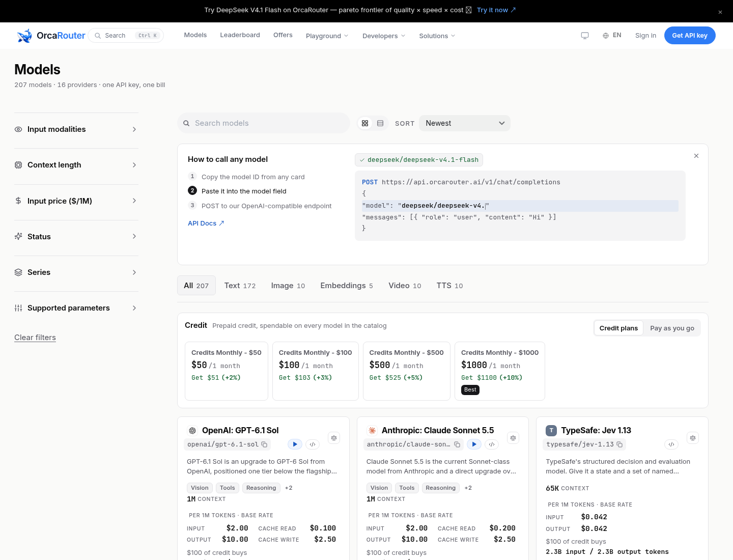
Task: Open the Sort dropdown showing Newest
Action: (x=465, y=123)
